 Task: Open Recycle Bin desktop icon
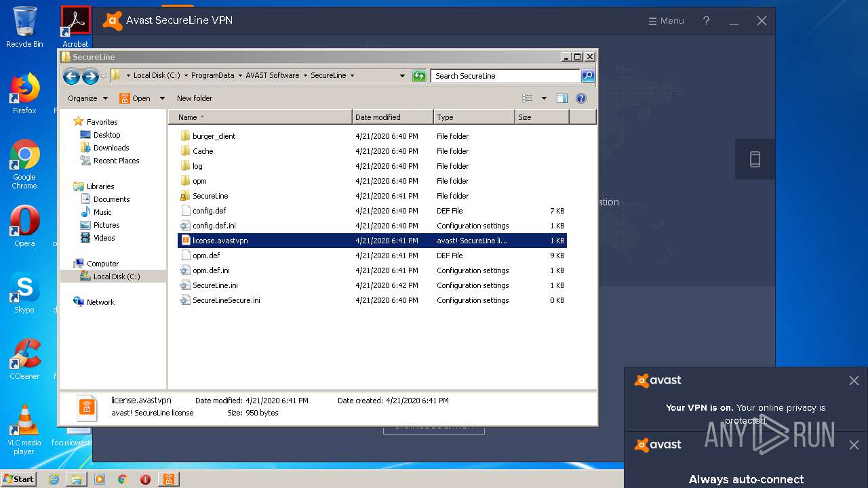[24, 27]
